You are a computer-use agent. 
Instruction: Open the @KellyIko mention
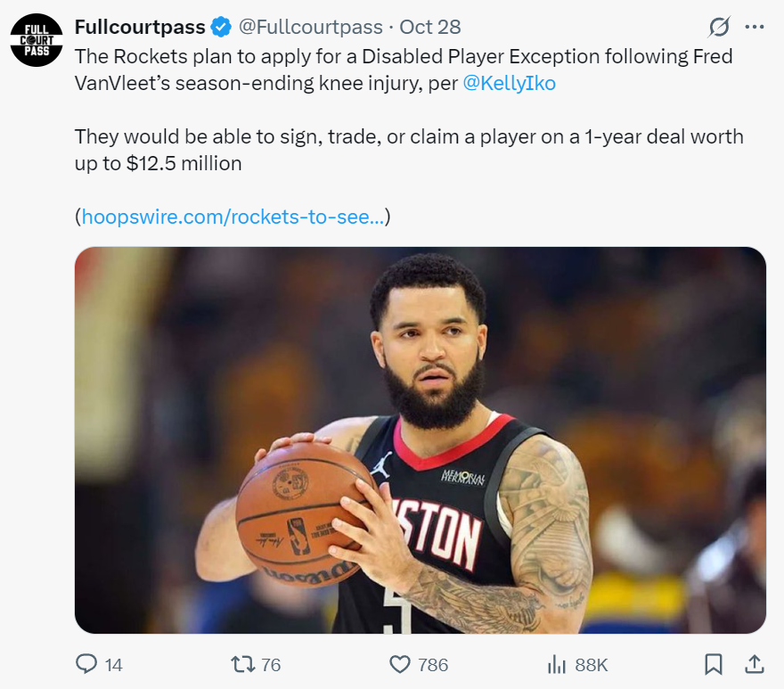(510, 83)
